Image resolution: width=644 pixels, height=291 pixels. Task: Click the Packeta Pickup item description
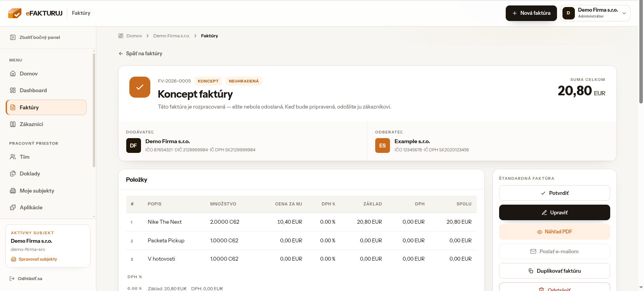pyautogui.click(x=166, y=240)
